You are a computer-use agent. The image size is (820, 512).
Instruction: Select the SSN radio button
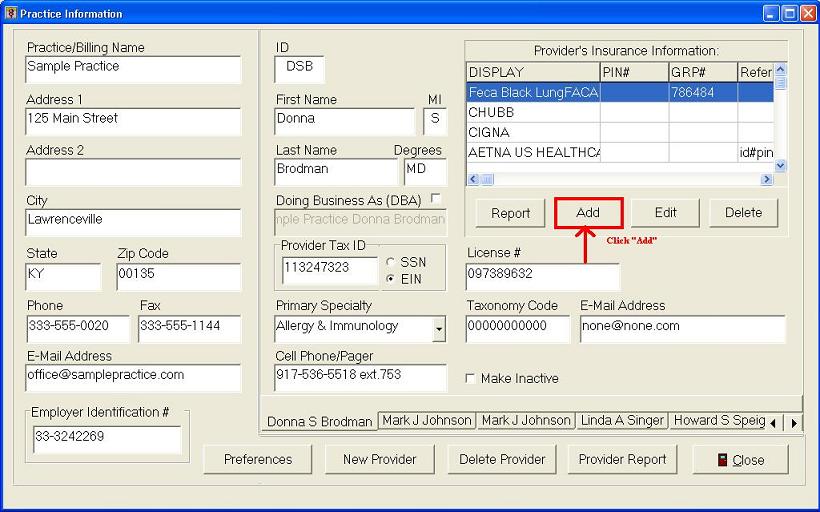pyautogui.click(x=391, y=262)
